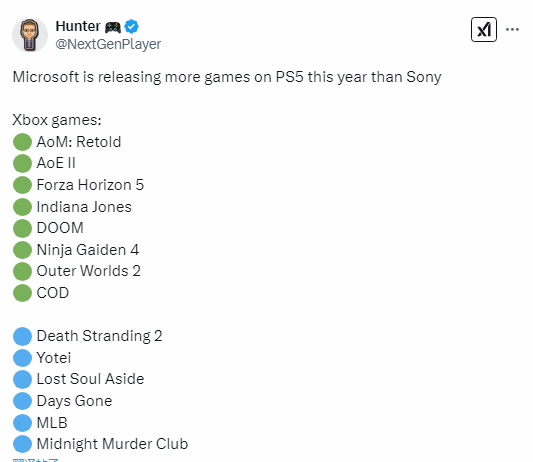Click Hunter's profile avatar
Screen dimensions: 533x462
pos(30,35)
